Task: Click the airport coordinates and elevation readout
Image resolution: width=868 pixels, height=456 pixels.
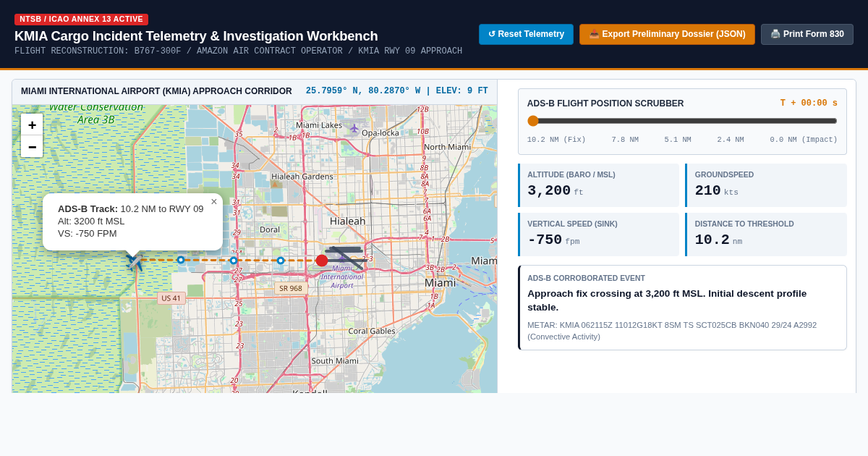Action: point(397,91)
